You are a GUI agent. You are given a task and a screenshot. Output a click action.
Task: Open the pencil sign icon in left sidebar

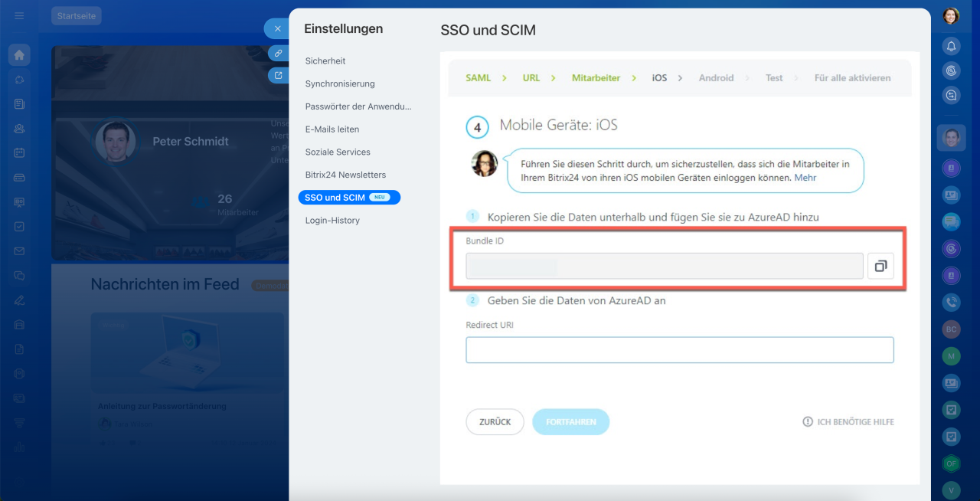click(20, 300)
